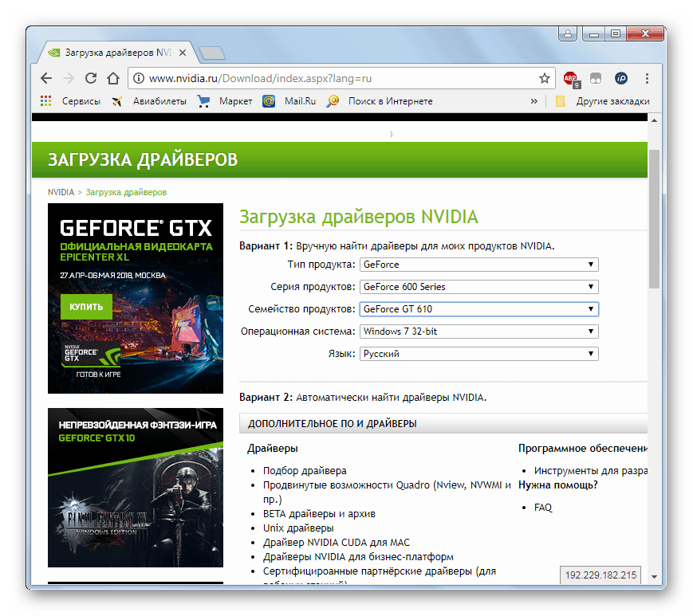
Task: Click the Загрузка драйверов NVIDIA heading
Action: pyautogui.click(x=358, y=217)
